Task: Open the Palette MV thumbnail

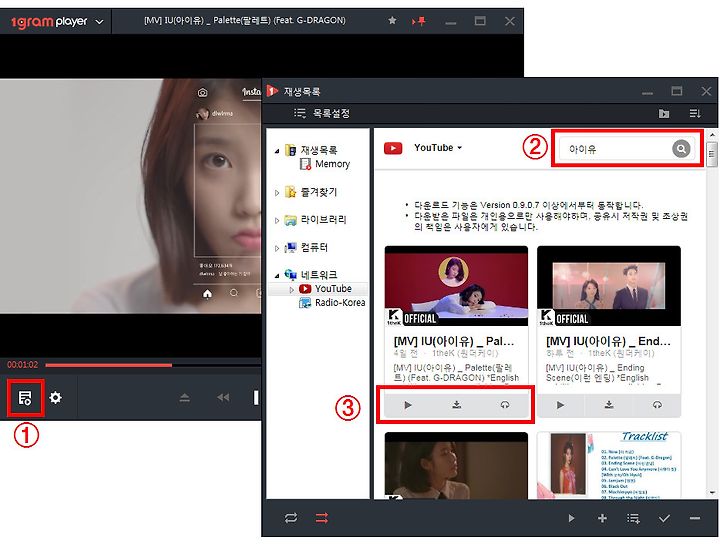Action: [456, 286]
